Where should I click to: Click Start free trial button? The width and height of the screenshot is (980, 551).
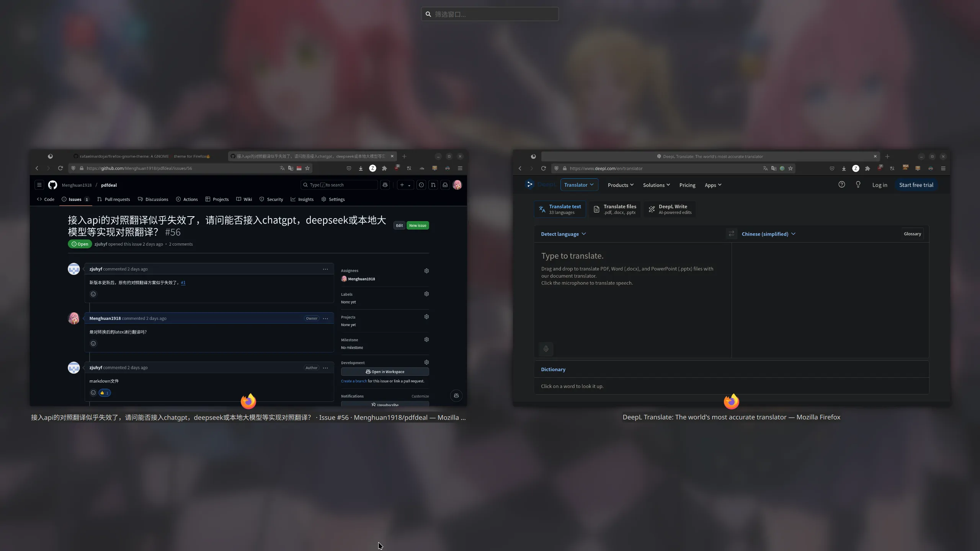(916, 185)
